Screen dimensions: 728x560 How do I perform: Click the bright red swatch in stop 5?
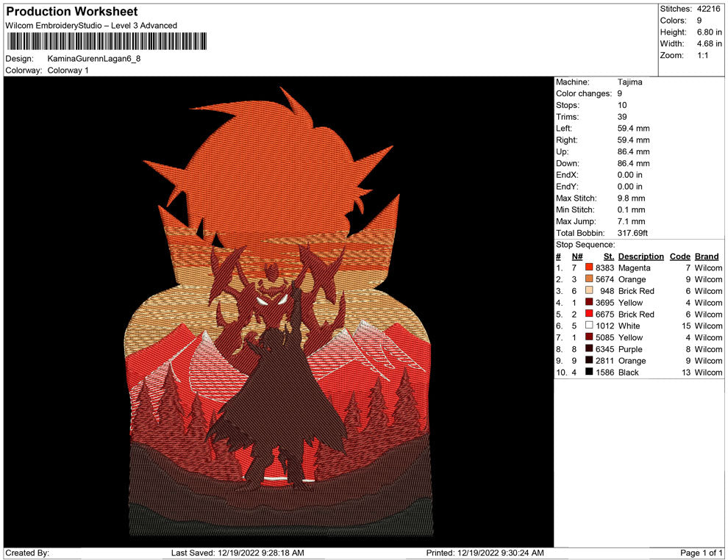click(589, 314)
